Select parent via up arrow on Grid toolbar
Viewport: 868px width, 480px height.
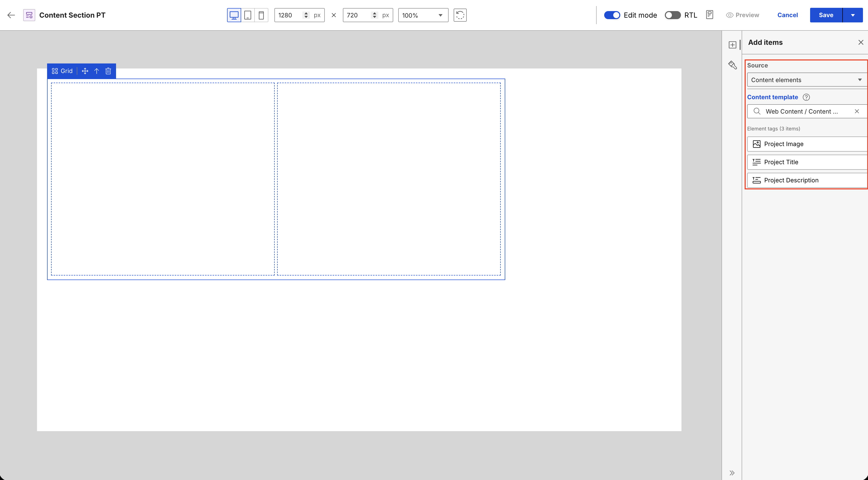pyautogui.click(x=97, y=71)
